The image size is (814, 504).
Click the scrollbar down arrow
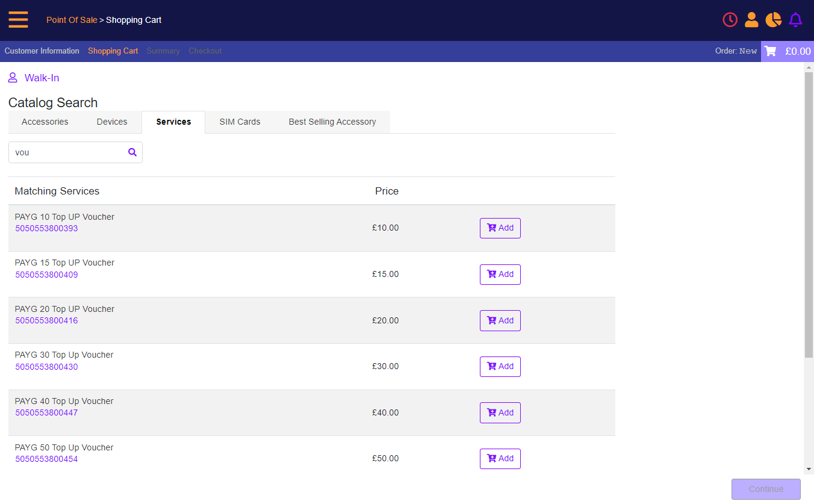click(x=809, y=469)
